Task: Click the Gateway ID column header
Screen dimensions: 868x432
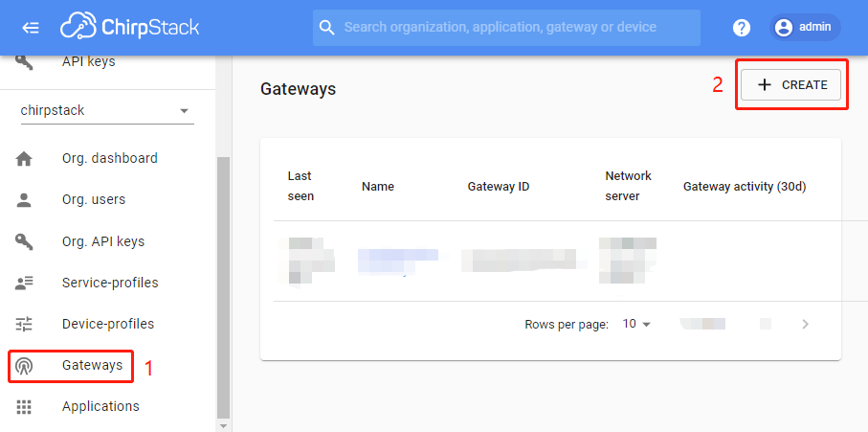Action: [499, 187]
